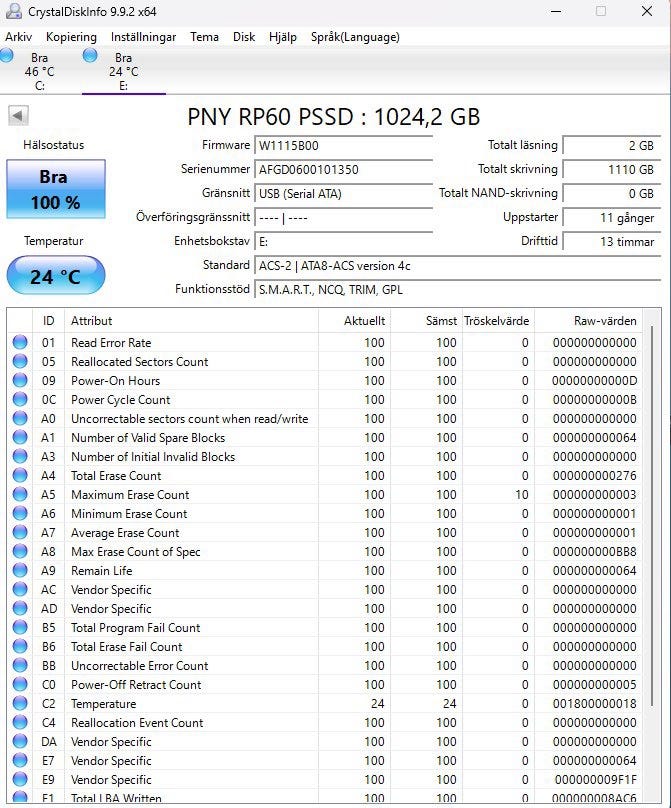This screenshot has width=671, height=808.
Task: Click the Drifttid value 13 timmar
Action: click(x=611, y=242)
